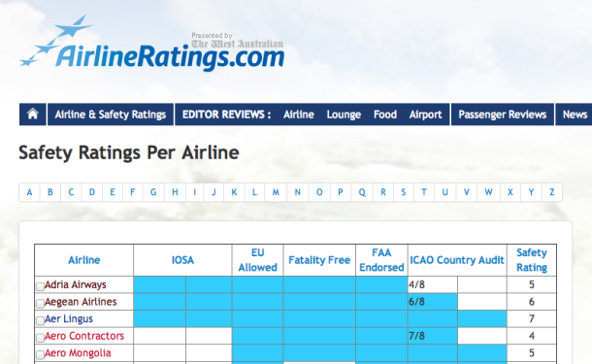This screenshot has height=364, width=592.
Task: Go to the Home icon in navigation bar
Action: 33,114
